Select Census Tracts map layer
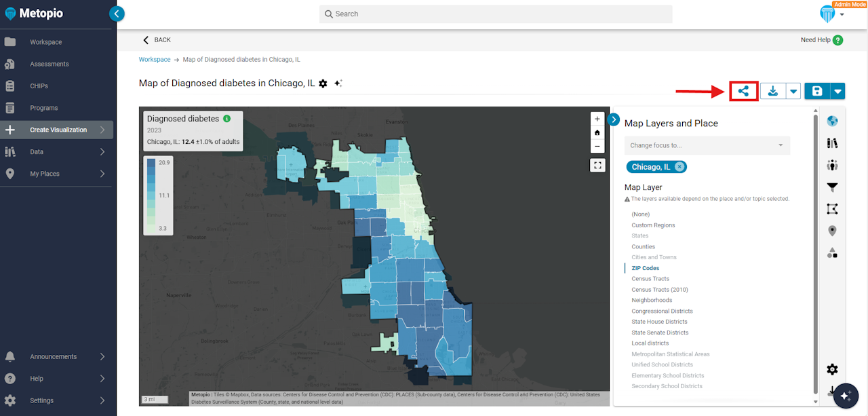 [650, 279]
